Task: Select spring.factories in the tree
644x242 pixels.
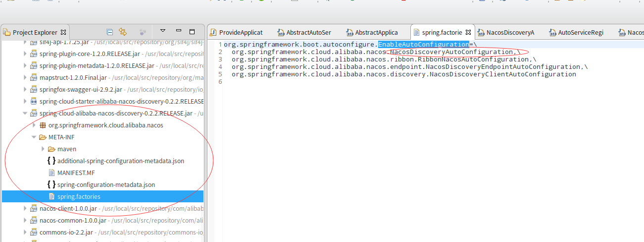Action: pos(79,196)
